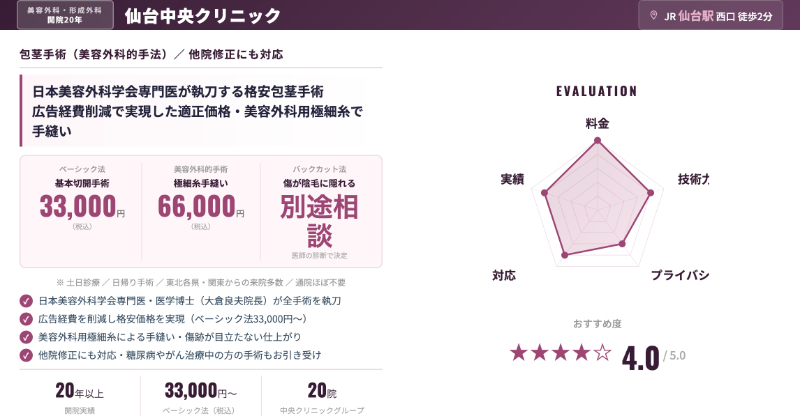Click checkmark icon beside 日本美容外科学会専門医 bullet
This screenshot has width=800, height=418.
(x=26, y=300)
